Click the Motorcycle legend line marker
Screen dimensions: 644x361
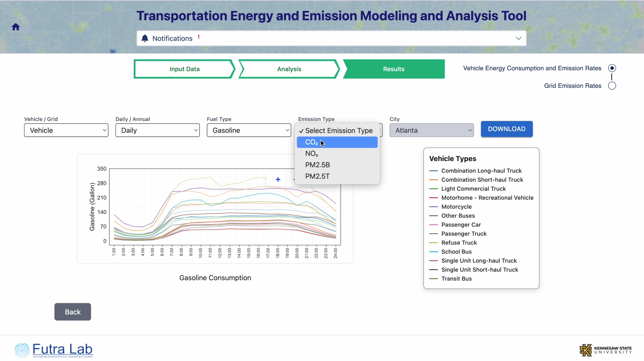433,207
